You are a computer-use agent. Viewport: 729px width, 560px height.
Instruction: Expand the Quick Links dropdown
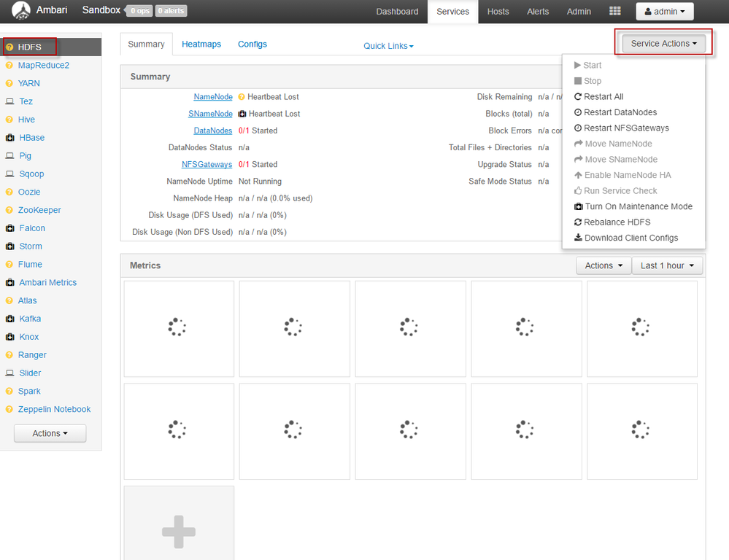(388, 46)
